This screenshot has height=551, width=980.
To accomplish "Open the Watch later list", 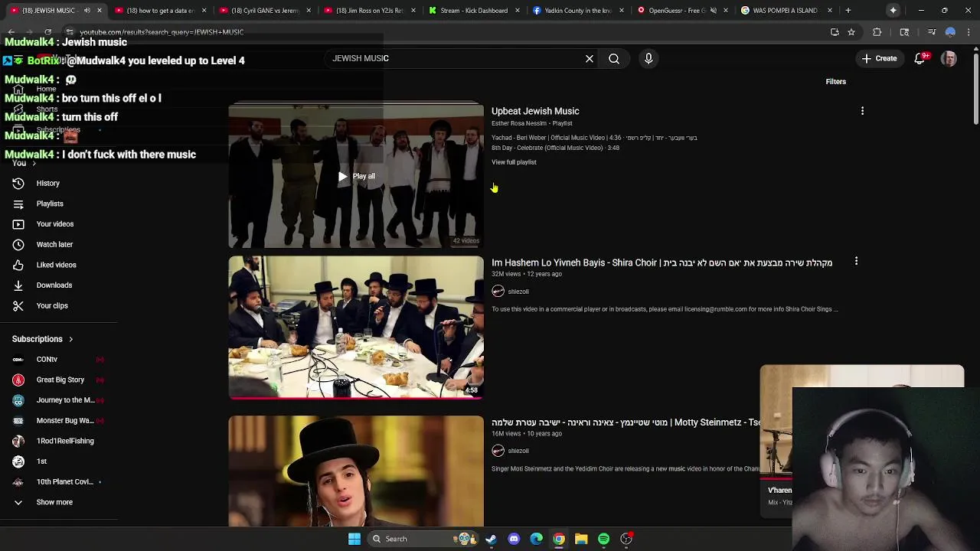I will pyautogui.click(x=54, y=244).
